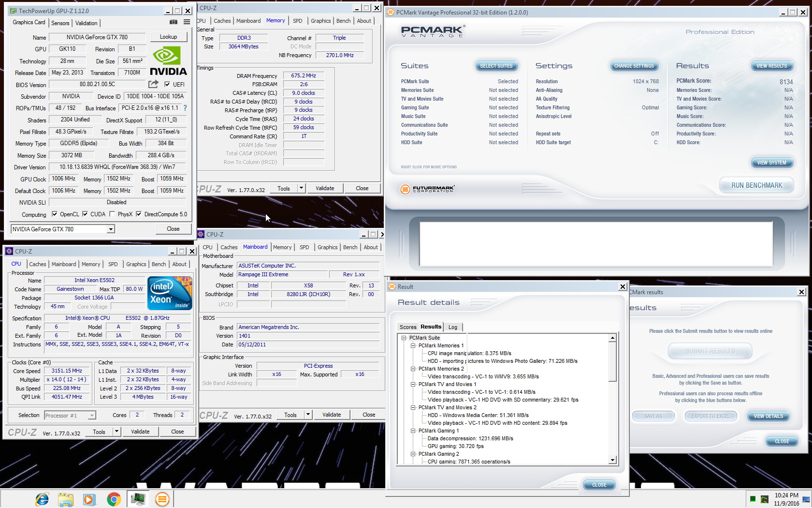Toggle the OpenCL checkbox
The image size is (812, 508).
55,214
